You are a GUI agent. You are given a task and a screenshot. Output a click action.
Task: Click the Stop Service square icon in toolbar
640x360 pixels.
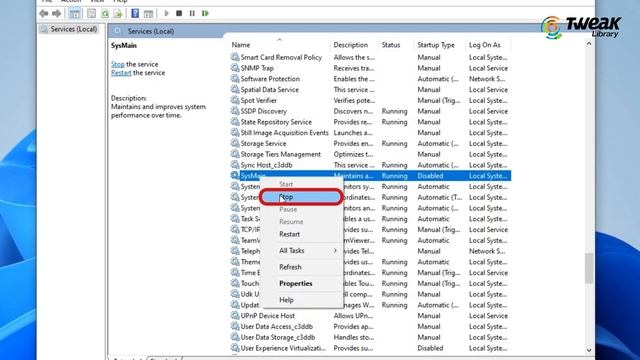(x=179, y=13)
